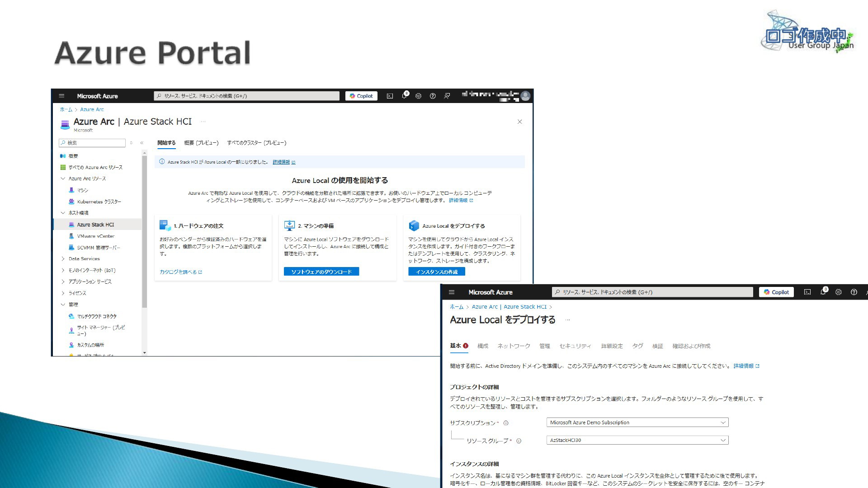The width and height of the screenshot is (868, 488).
Task: Click Azure Arc breadcrumb in Azure Stack HCI window
Action: point(92,109)
